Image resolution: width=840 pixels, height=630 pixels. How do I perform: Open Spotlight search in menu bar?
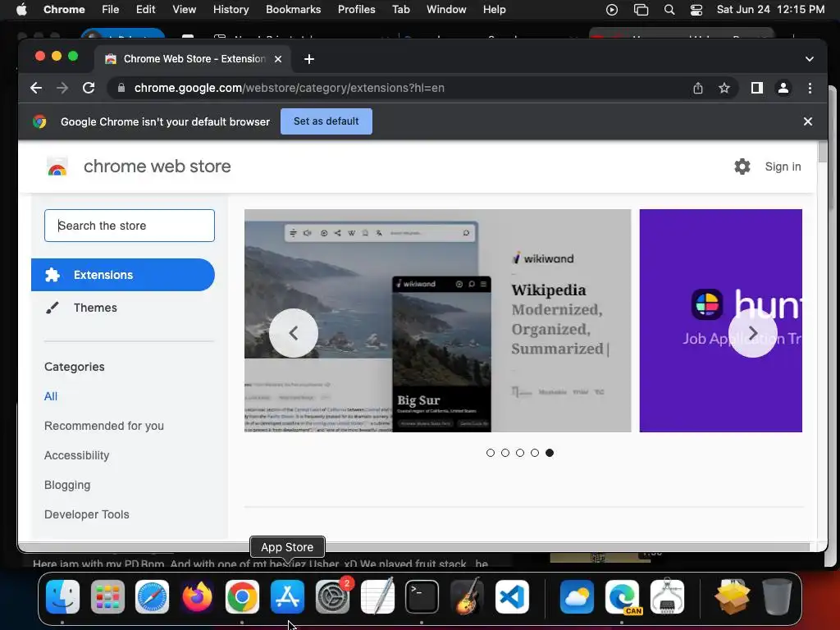coord(669,10)
